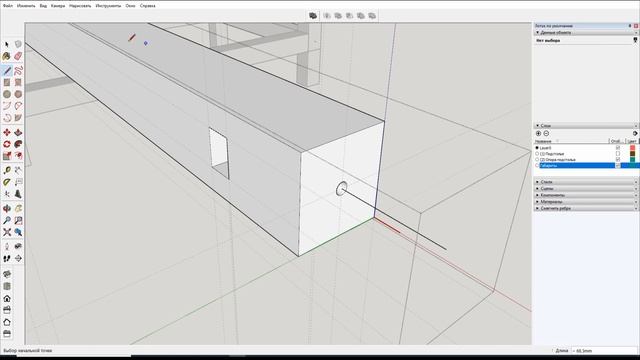The image size is (640, 360).
Task: Open the Файл menu
Action: [x=7, y=6]
